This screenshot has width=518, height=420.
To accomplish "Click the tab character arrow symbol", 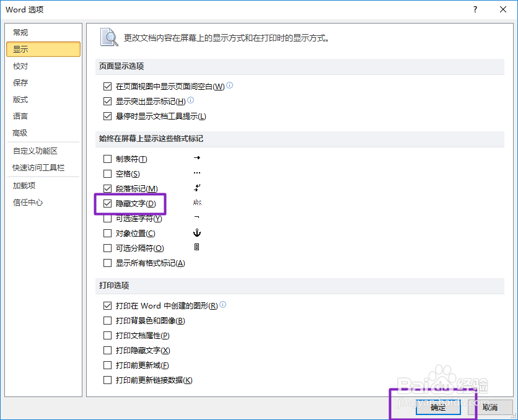I will pyautogui.click(x=197, y=158).
